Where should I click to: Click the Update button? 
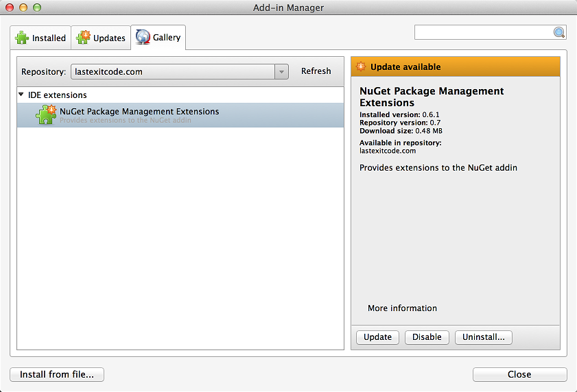(x=377, y=337)
